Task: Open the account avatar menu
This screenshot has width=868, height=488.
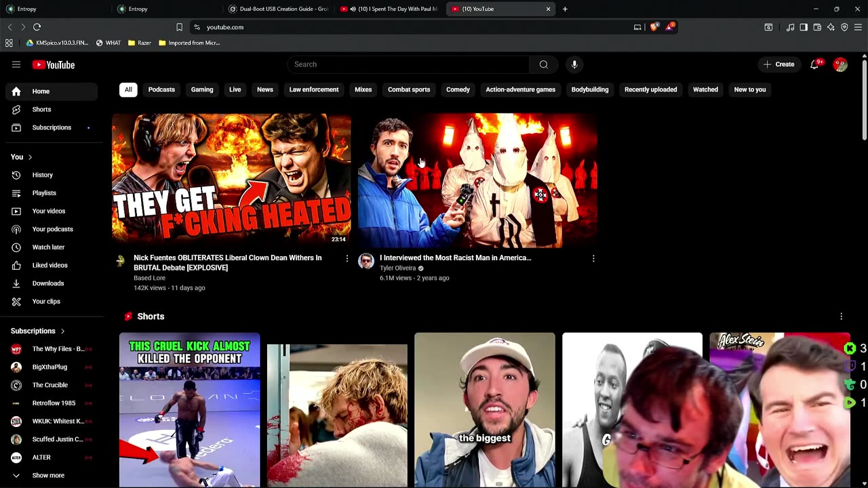Action: tap(840, 64)
